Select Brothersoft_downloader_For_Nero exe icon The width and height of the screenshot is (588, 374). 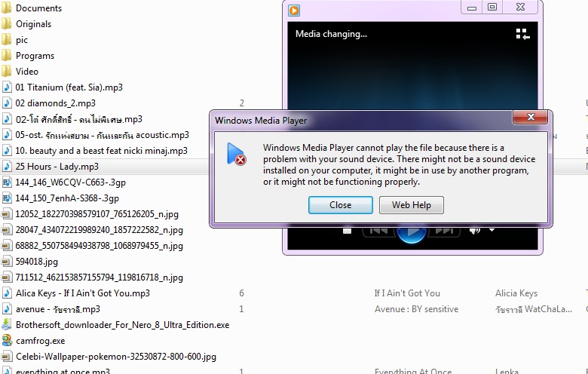[x=6, y=325]
